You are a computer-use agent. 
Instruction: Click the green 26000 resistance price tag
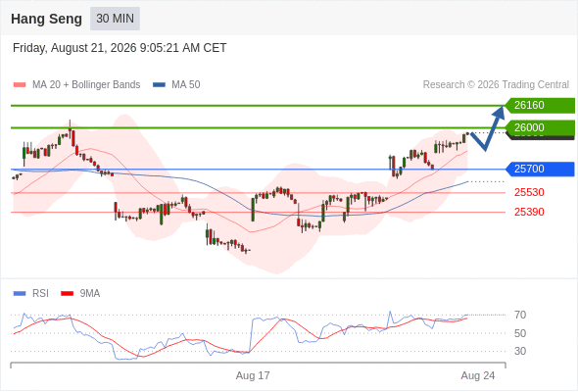pos(540,127)
